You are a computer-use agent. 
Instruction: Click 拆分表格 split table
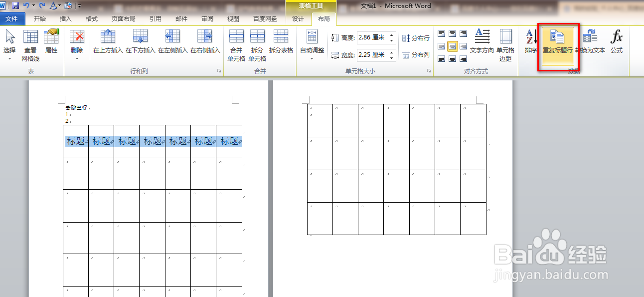tap(281, 41)
